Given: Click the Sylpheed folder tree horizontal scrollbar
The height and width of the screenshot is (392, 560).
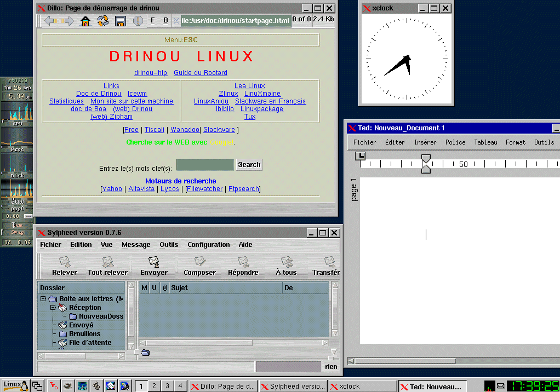Looking at the screenshot, I should [x=82, y=356].
